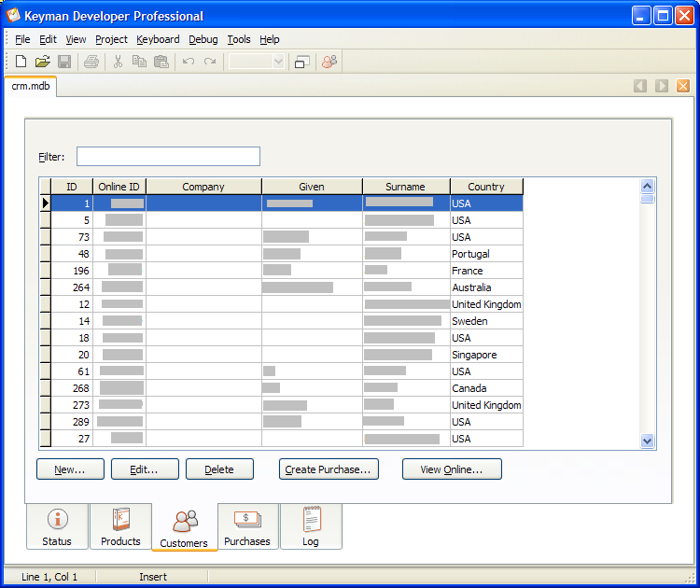Viewport: 700px width, 588px height.
Task: Open the File menu
Action: click(x=22, y=39)
